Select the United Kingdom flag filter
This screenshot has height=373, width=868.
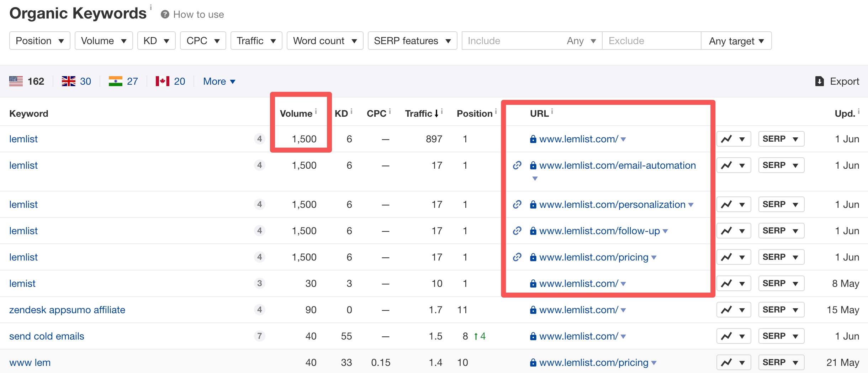click(x=69, y=82)
